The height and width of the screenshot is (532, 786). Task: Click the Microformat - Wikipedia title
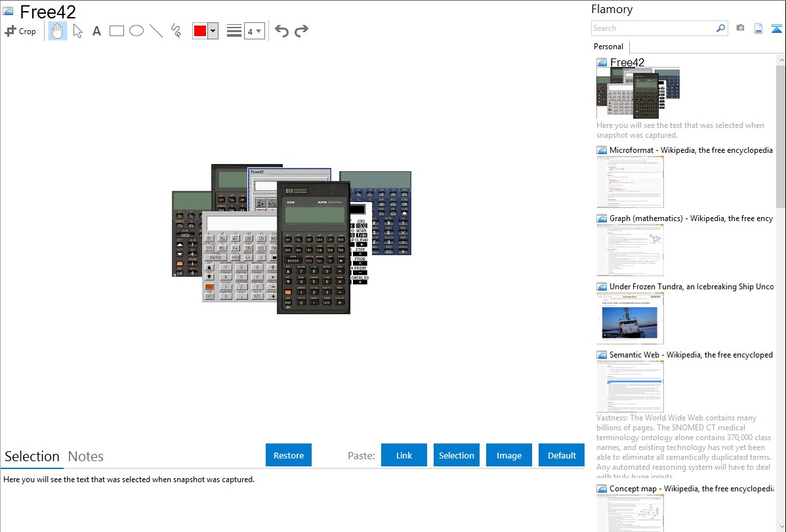coord(691,150)
